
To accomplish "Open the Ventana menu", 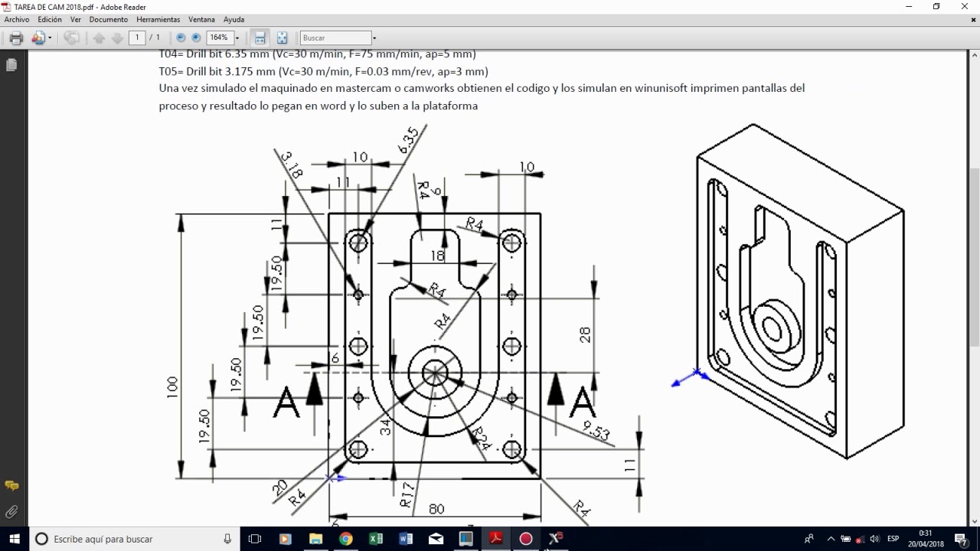I will pos(202,19).
